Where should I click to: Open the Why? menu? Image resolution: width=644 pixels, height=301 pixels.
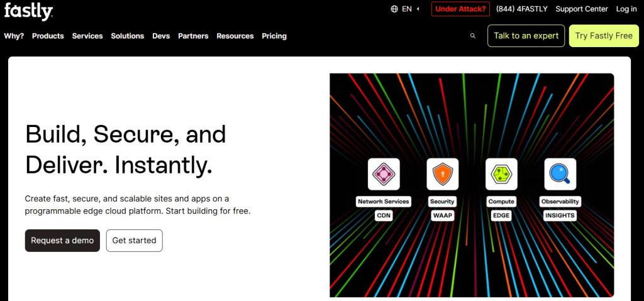pos(14,36)
